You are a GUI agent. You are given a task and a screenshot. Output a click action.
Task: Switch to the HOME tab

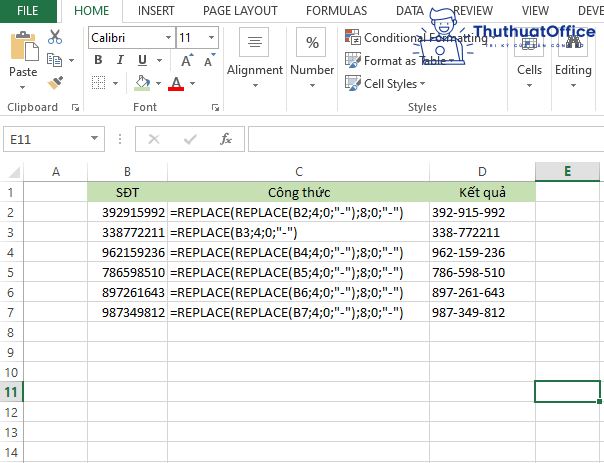point(92,10)
